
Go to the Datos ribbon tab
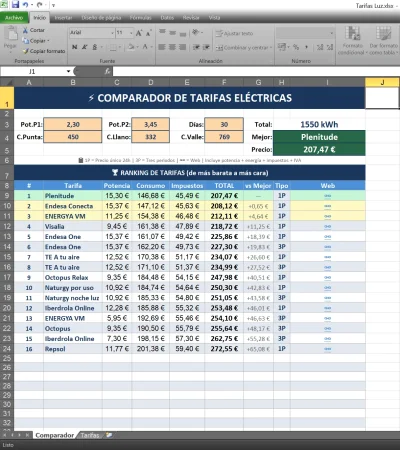[167, 18]
